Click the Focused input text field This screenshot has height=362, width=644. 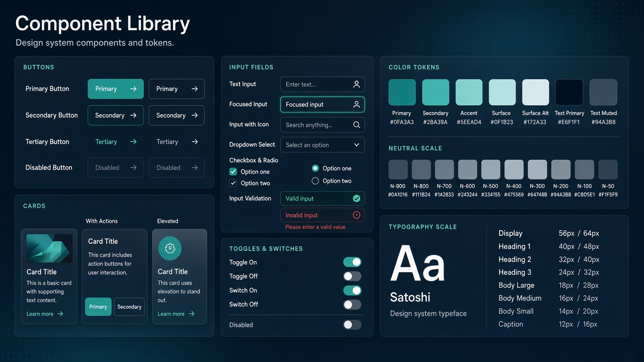coord(323,105)
